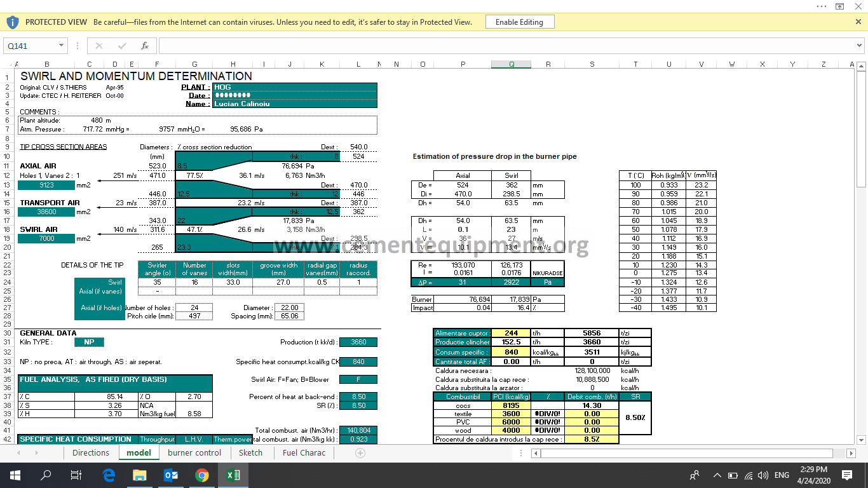Open File Explorer from the taskbar
Viewport: 868px width, 488px height.
139,475
